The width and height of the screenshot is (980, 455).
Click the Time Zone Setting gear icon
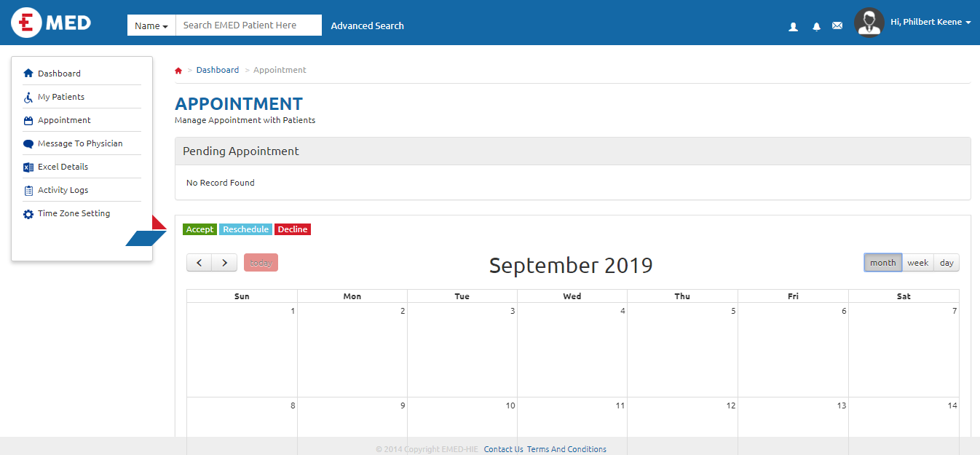[28, 214]
